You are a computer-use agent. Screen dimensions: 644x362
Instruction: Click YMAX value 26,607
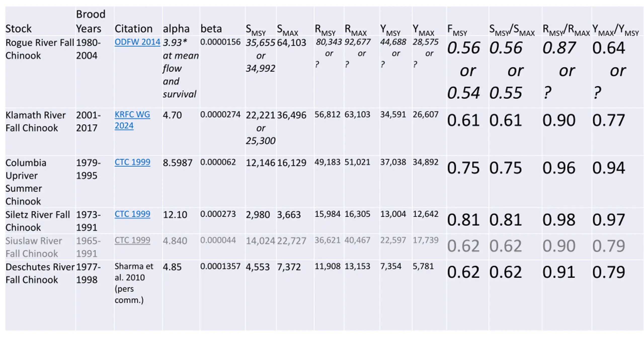(425, 114)
